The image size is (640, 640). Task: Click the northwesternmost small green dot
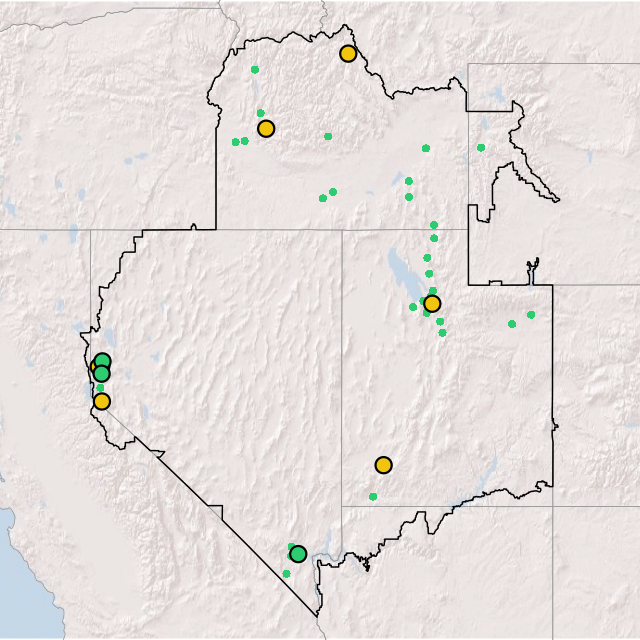click(255, 70)
